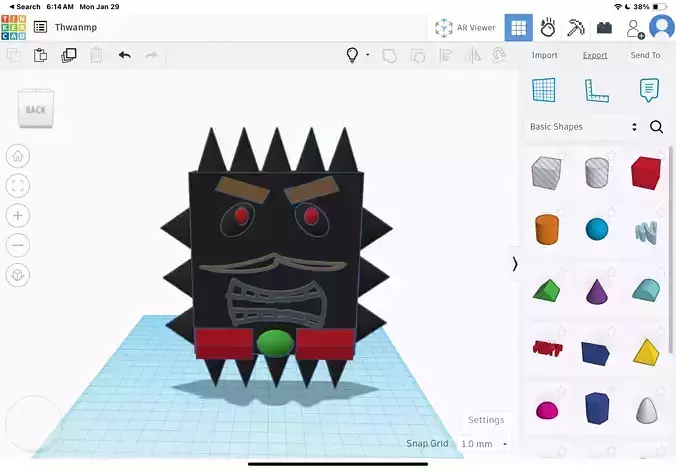Click Fit all in view
Image resolution: width=676 pixels, height=470 pixels.
18,186
